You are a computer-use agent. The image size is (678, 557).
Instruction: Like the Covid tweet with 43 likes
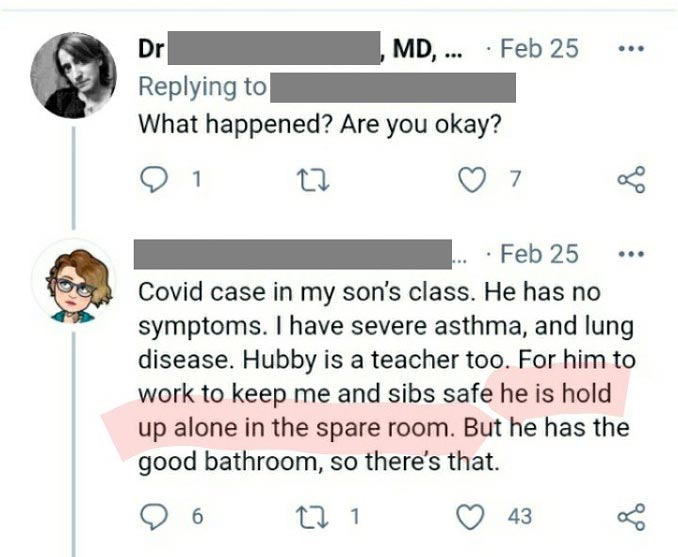470,516
